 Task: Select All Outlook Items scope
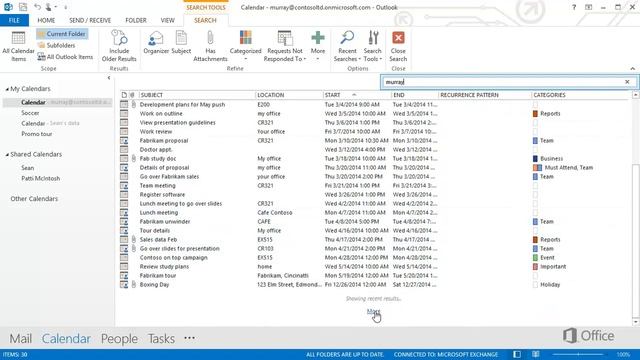(65, 57)
